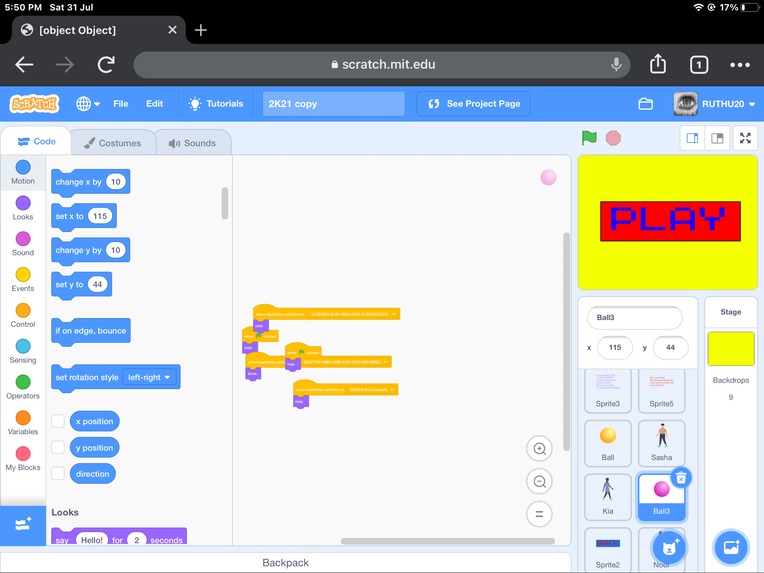The width and height of the screenshot is (764, 573).
Task: Open the File menu
Action: pos(120,104)
